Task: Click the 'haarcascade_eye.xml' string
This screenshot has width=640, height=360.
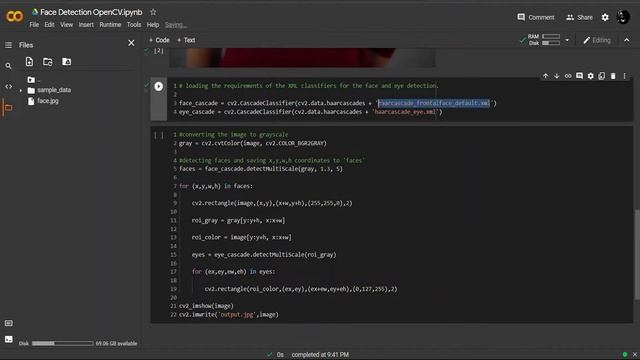Action: (407, 112)
